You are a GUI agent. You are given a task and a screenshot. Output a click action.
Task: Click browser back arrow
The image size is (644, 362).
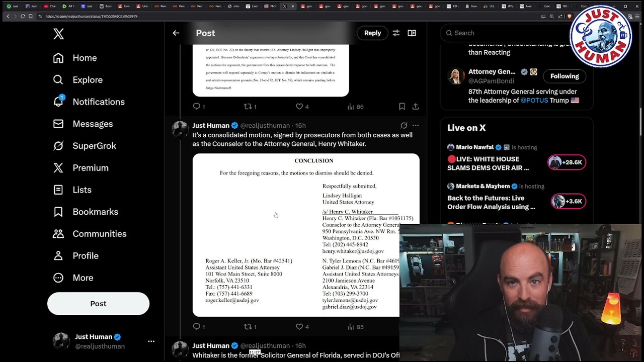8,16
